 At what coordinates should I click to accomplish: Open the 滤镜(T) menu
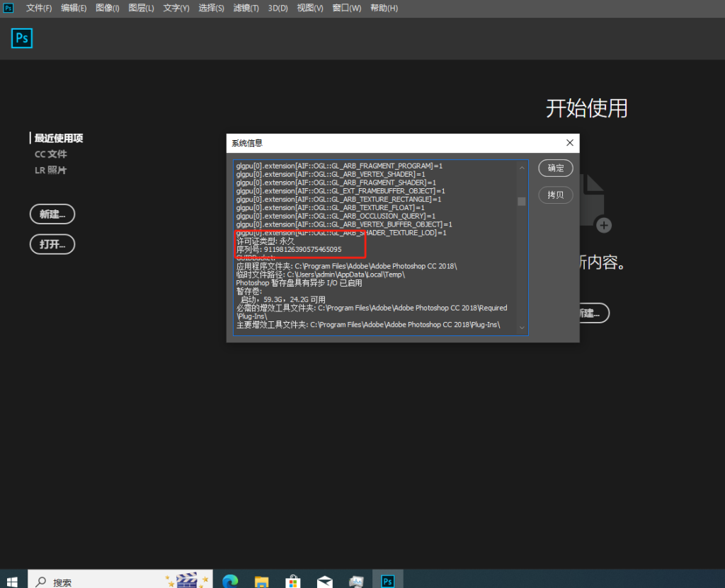click(246, 8)
